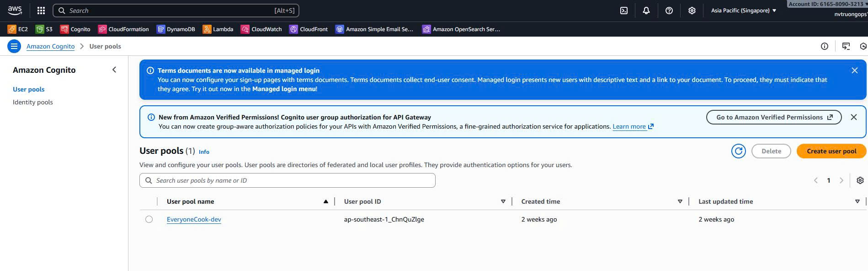
Task: Refresh the user pools list
Action: click(x=739, y=151)
